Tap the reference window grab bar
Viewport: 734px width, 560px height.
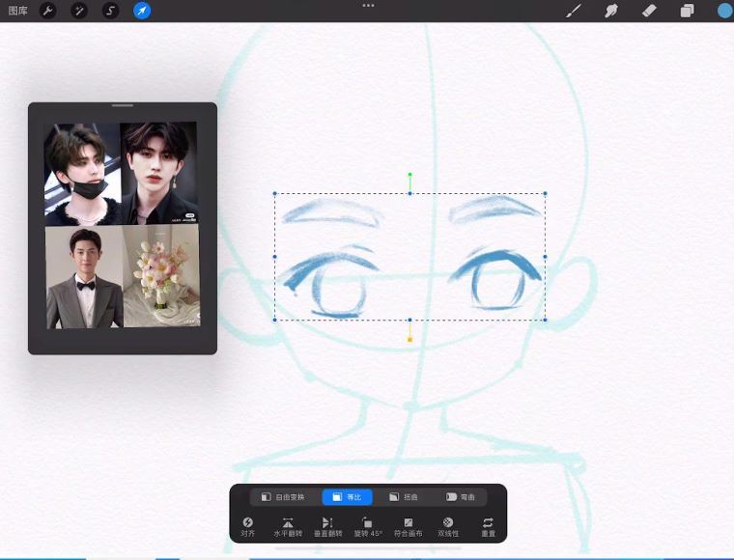click(123, 106)
